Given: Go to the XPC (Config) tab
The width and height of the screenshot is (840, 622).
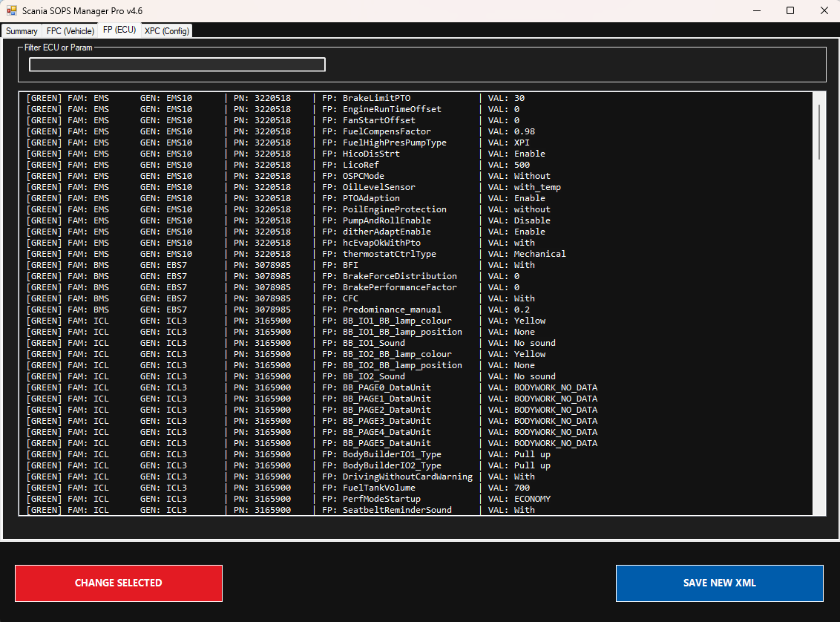Looking at the screenshot, I should (167, 31).
